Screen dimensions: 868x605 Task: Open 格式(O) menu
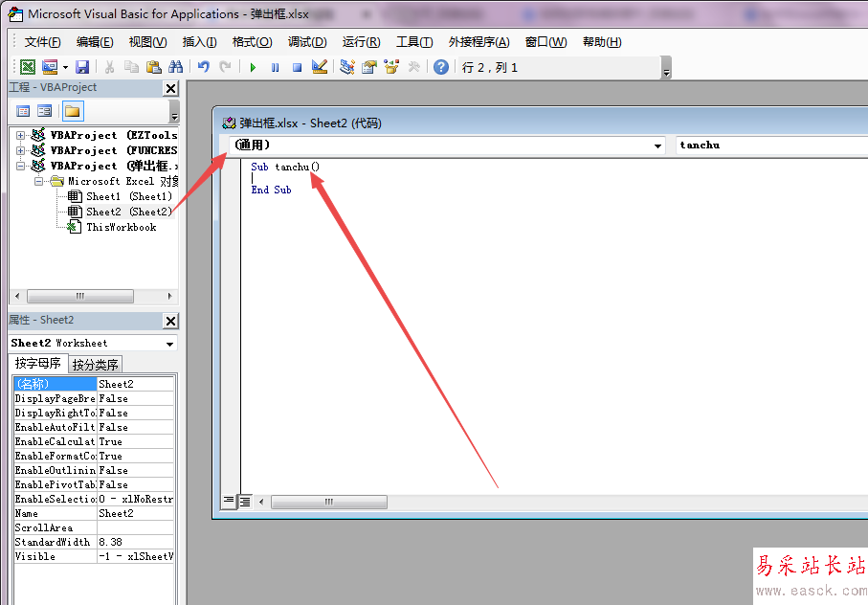[x=252, y=42]
